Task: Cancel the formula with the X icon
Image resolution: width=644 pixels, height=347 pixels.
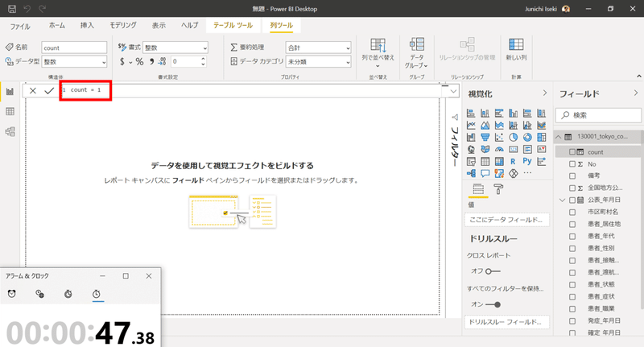Action: click(33, 91)
